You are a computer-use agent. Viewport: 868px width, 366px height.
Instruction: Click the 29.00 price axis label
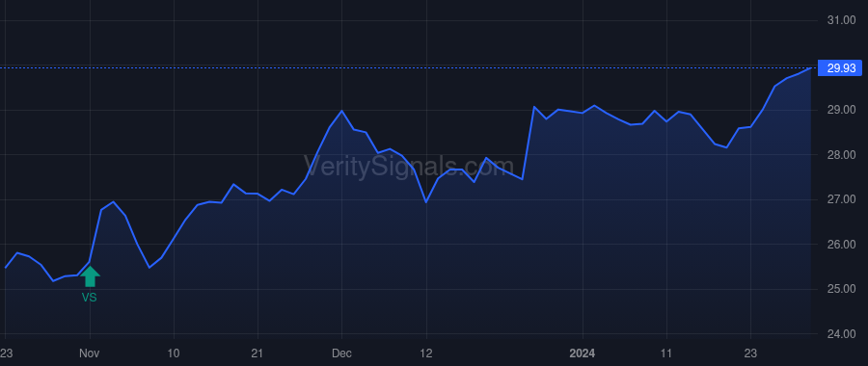841,110
